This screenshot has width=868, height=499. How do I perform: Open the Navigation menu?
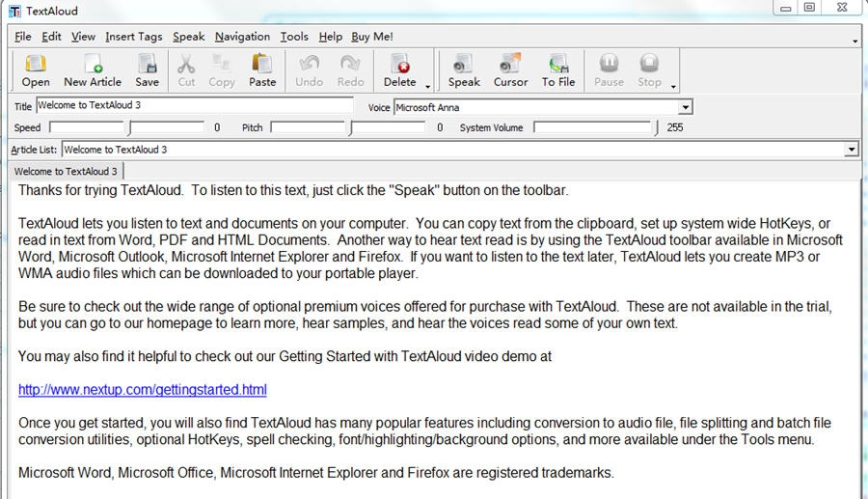coord(242,37)
